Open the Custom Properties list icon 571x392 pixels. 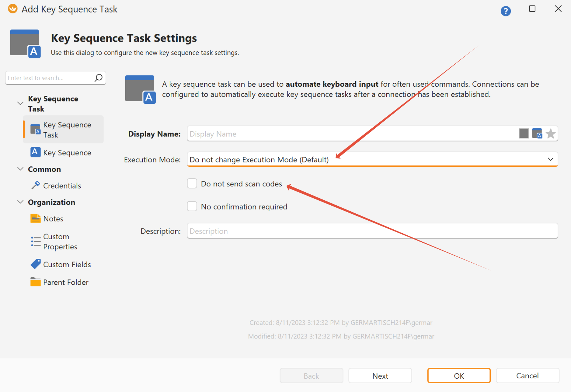[35, 241]
